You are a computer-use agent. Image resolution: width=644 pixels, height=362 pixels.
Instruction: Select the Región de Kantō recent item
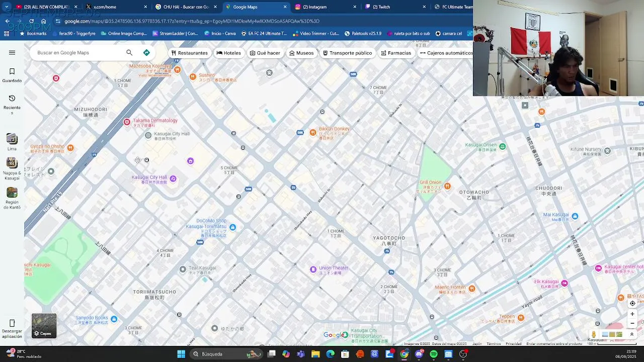(12, 193)
